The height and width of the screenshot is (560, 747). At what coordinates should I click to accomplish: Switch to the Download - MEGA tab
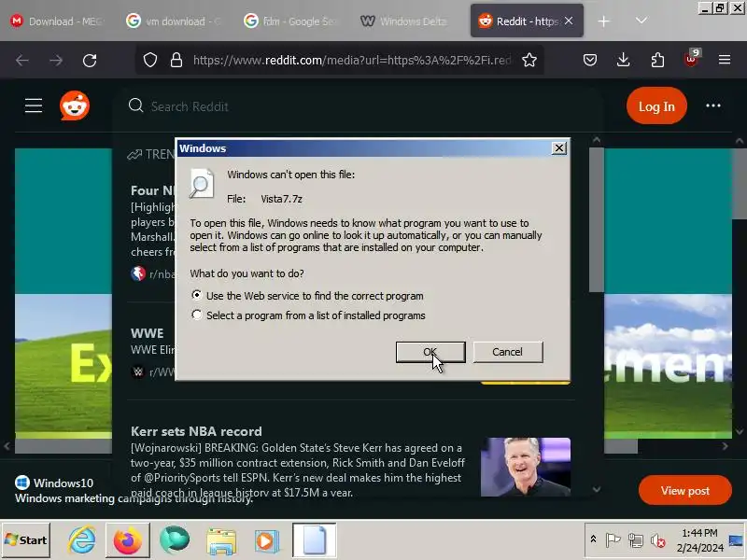pos(58,21)
